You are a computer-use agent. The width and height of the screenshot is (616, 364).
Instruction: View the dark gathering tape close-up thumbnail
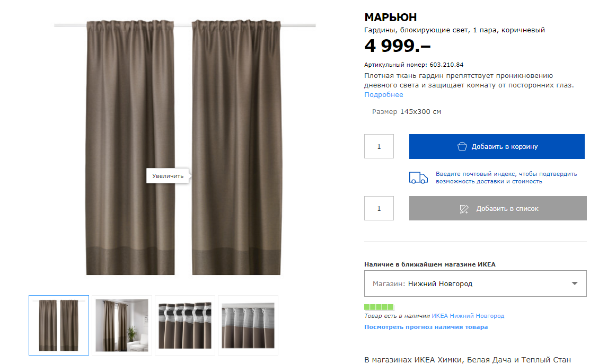184,325
